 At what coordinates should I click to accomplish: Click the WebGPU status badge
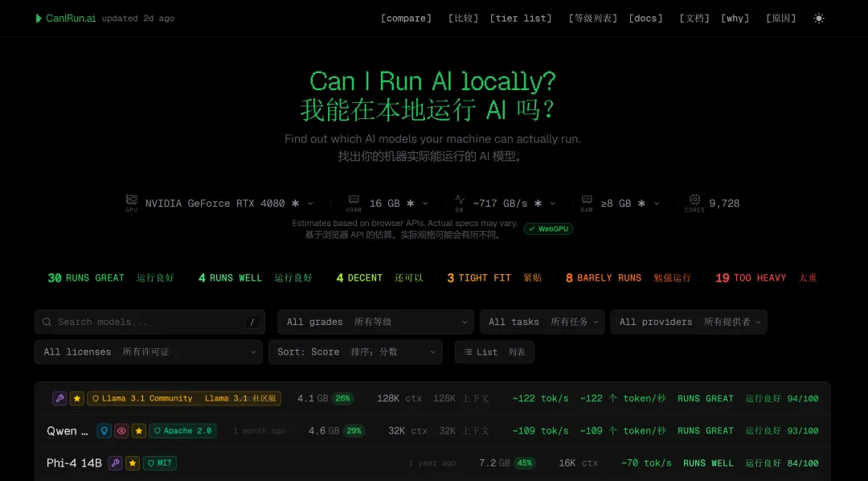click(548, 229)
